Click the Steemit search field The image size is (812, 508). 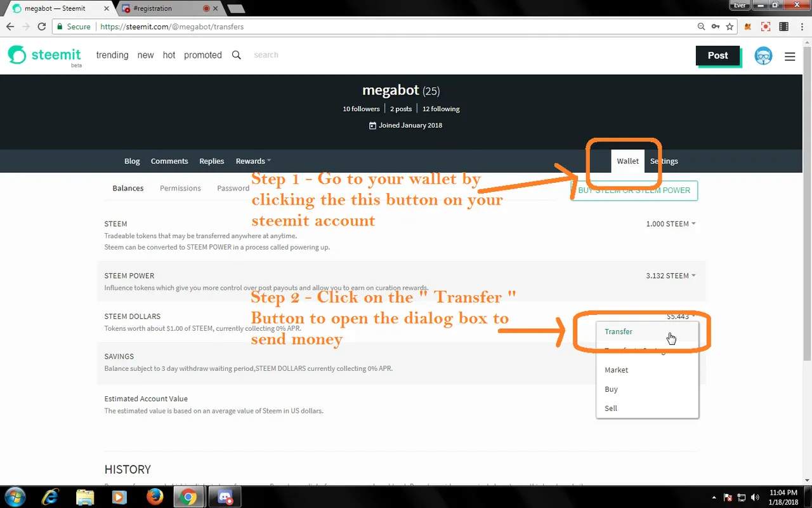coord(292,55)
